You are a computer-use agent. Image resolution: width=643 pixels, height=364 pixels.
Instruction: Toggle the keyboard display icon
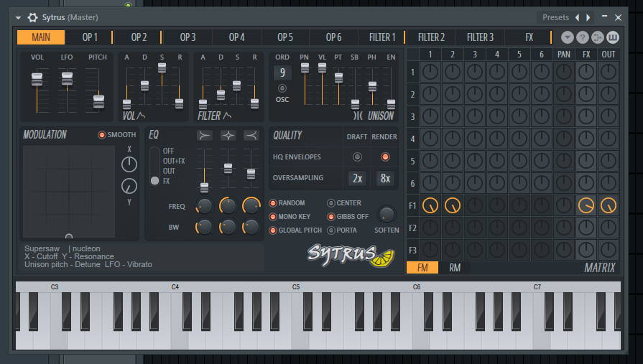coord(613,37)
